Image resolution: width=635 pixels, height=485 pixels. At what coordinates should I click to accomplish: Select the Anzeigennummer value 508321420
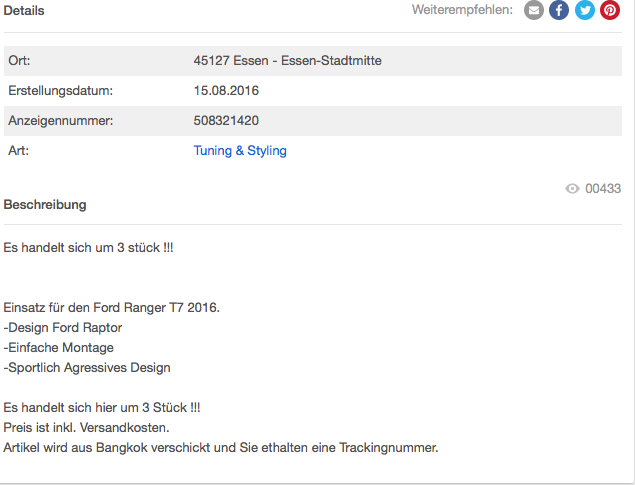[226, 121]
